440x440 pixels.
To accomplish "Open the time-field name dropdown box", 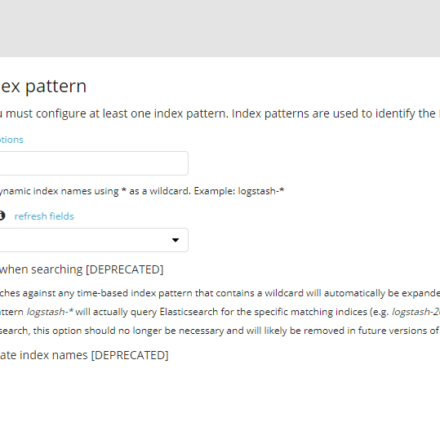I will [x=94, y=240].
